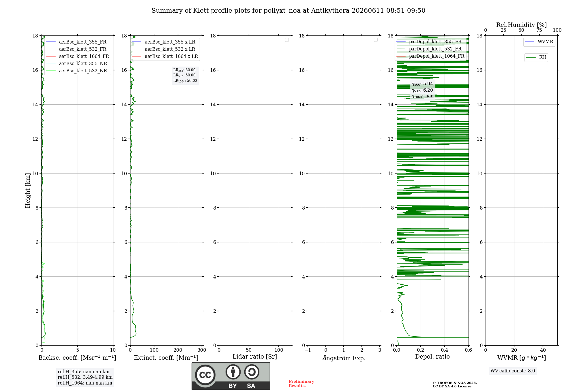The width and height of the screenshot is (577, 392).
Task: Click the blue line swatch beside aerBsc_klett_355_FR
Action: click(51, 42)
